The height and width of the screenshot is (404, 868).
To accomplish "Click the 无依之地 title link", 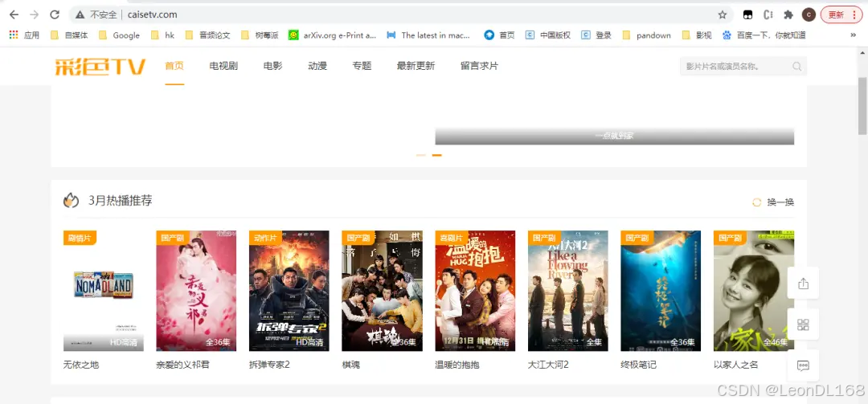I will 81,365.
